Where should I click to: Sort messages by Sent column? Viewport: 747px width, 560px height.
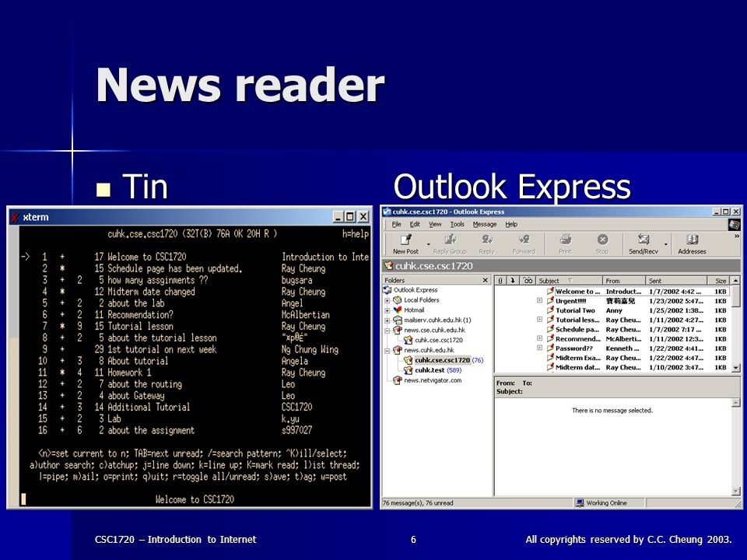676,281
